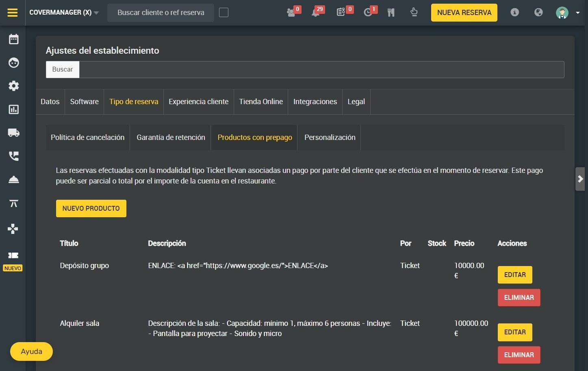This screenshot has height=371, width=588.
Task: Open the statistics chart icon in sidebar
Action: pos(14,109)
